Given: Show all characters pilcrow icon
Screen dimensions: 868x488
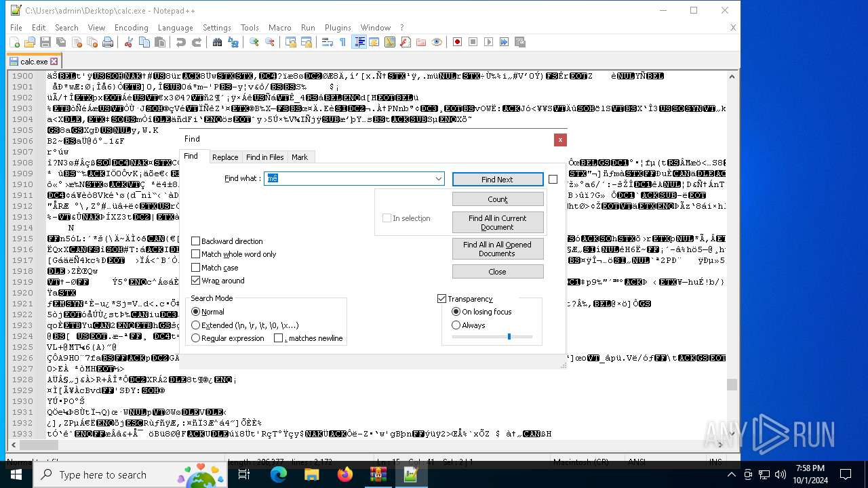Looking at the screenshot, I should [x=342, y=42].
